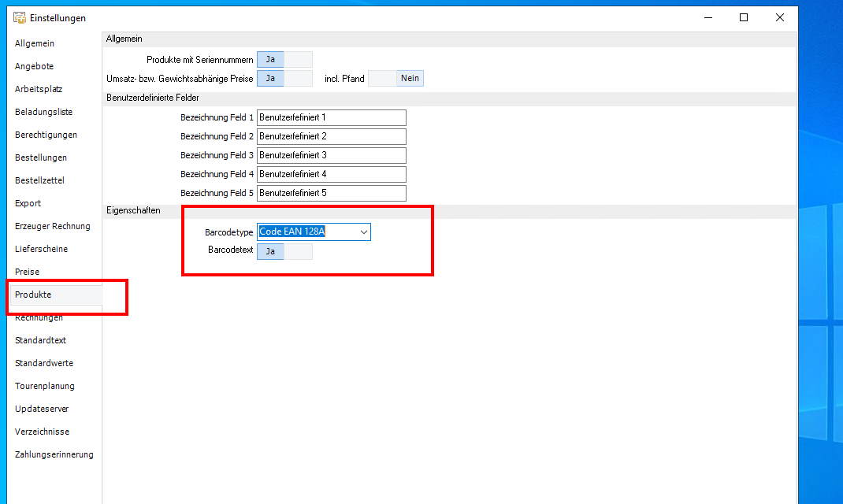
Task: Select Bestellungen from the category list
Action: pyautogui.click(x=41, y=157)
